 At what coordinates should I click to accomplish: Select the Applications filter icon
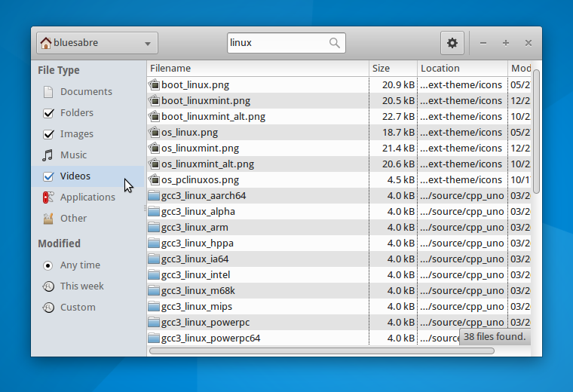coord(48,198)
